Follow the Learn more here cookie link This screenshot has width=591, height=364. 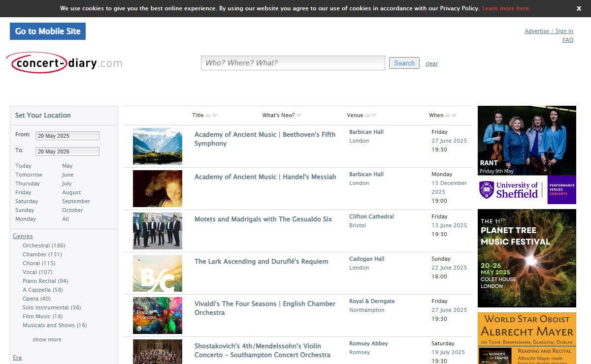click(x=506, y=8)
